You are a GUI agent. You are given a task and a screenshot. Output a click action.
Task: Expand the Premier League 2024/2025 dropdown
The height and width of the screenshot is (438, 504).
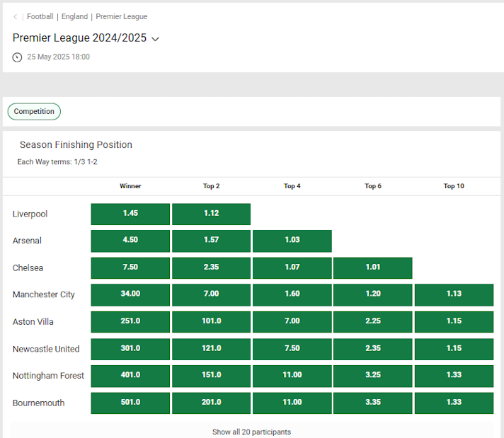155,39
